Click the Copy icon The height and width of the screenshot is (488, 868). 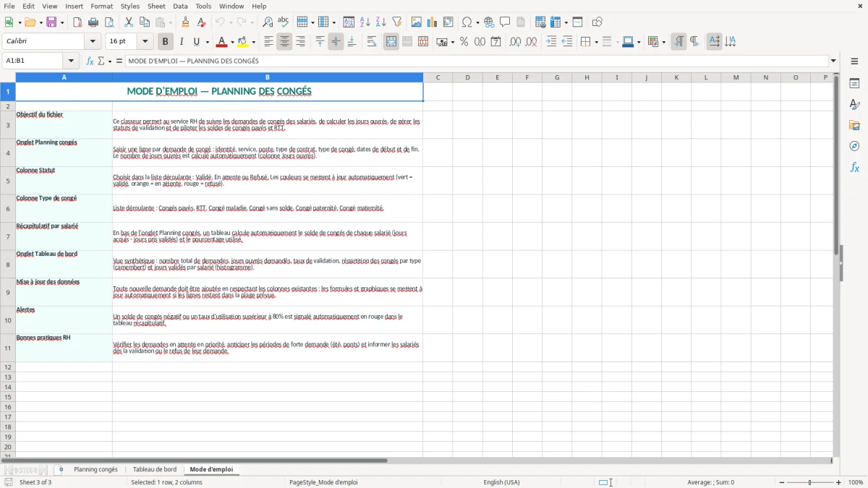(x=144, y=22)
